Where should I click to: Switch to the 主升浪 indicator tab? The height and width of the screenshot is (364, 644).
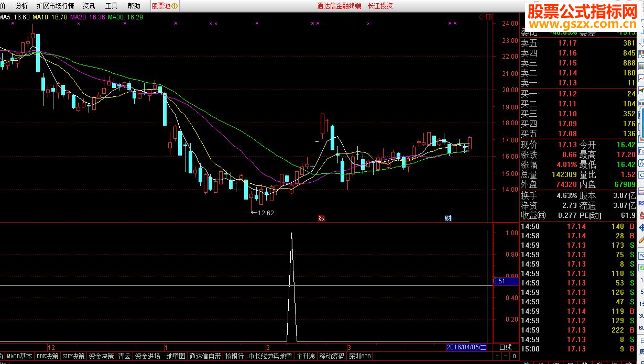click(305, 356)
